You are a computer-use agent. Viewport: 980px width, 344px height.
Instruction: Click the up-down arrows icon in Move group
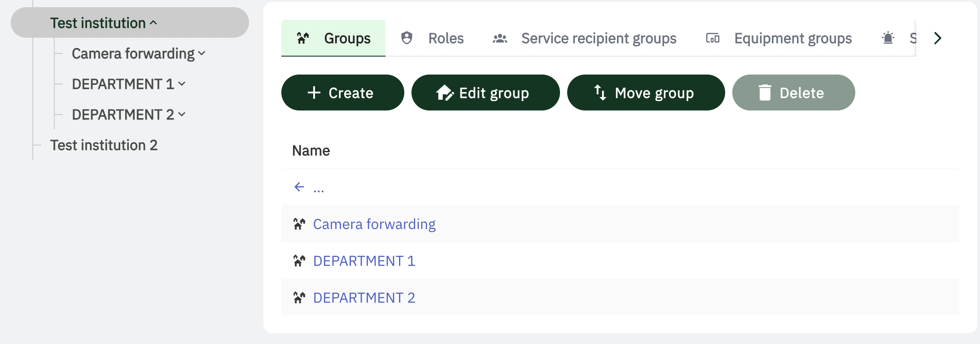pos(600,93)
